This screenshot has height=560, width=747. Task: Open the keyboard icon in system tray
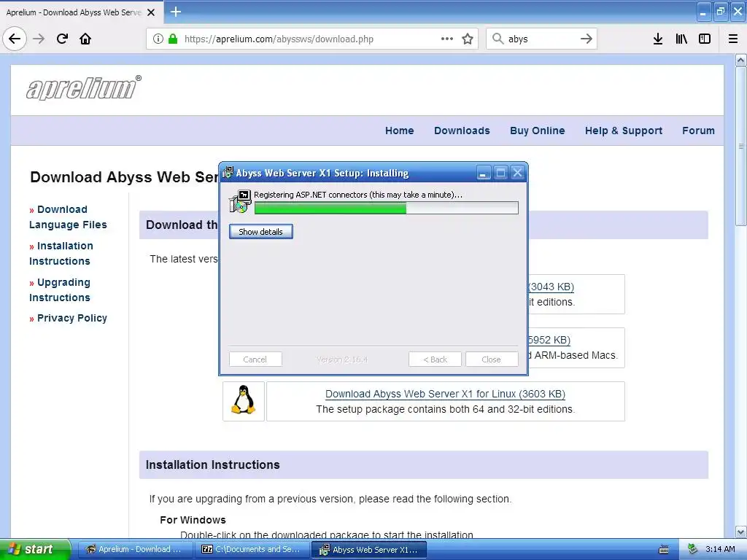pos(664,550)
